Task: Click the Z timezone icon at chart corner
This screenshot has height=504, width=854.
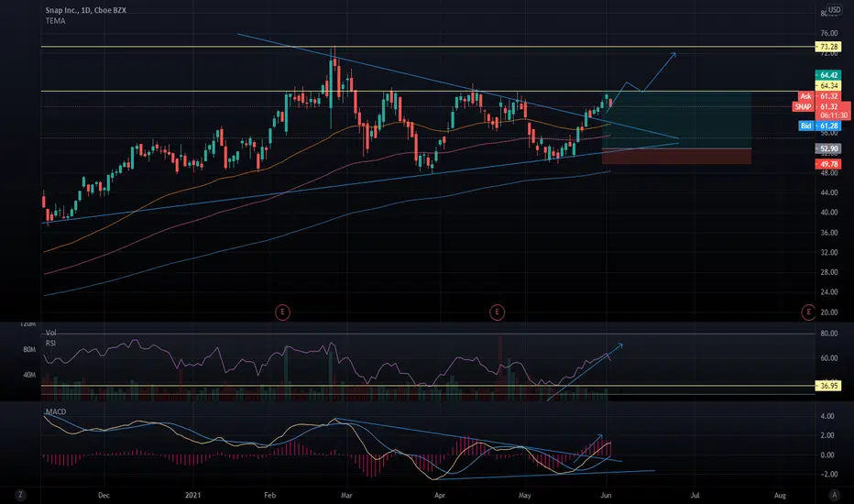Action: pyautogui.click(x=20, y=495)
